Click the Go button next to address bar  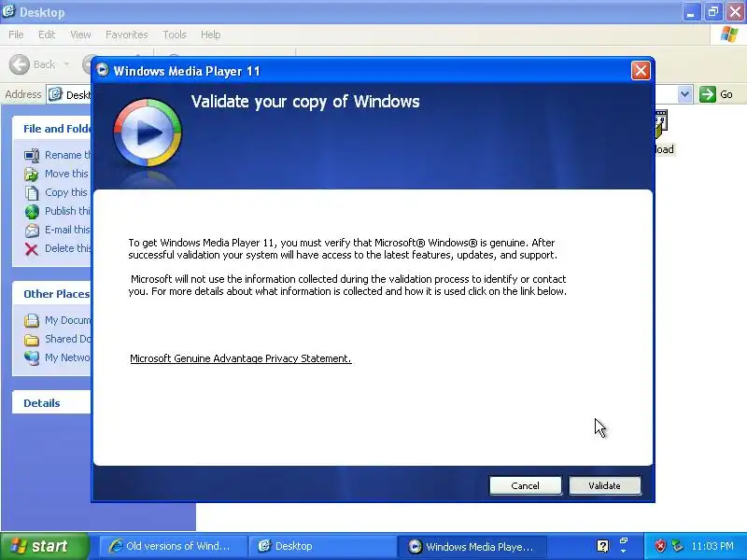click(x=715, y=94)
